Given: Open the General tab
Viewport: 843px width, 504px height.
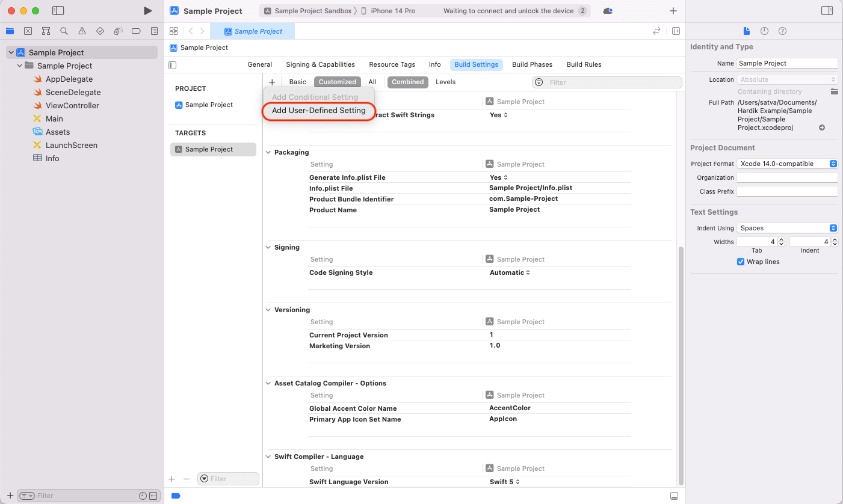Looking at the screenshot, I should [x=260, y=64].
